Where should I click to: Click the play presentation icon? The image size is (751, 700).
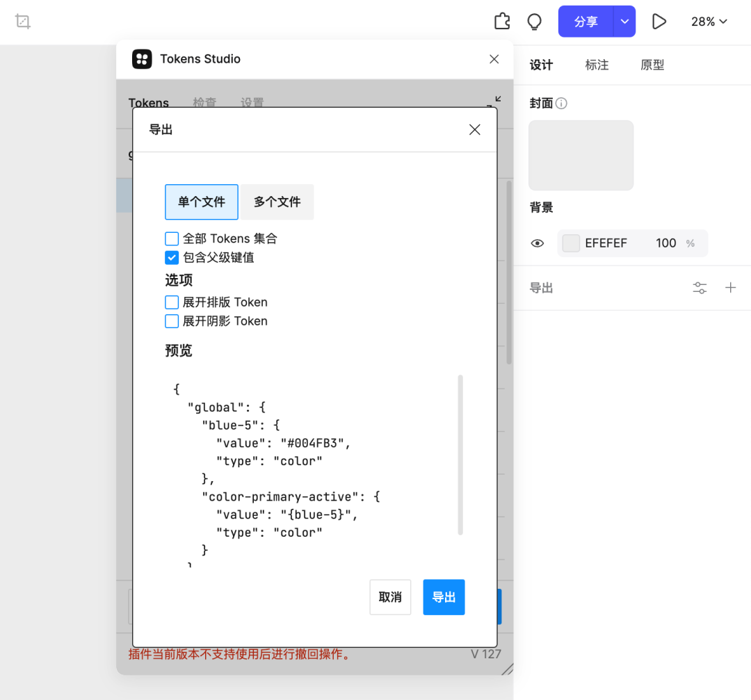click(x=659, y=22)
